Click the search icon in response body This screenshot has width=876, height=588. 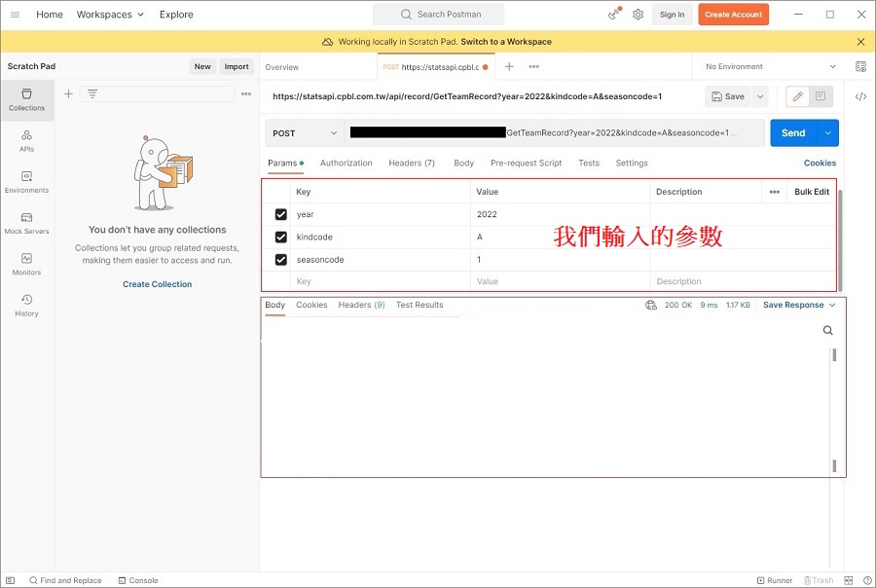pyautogui.click(x=827, y=330)
